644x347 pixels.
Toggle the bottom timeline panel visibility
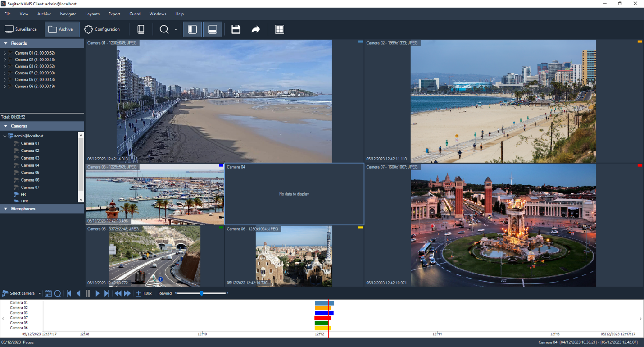click(x=213, y=29)
